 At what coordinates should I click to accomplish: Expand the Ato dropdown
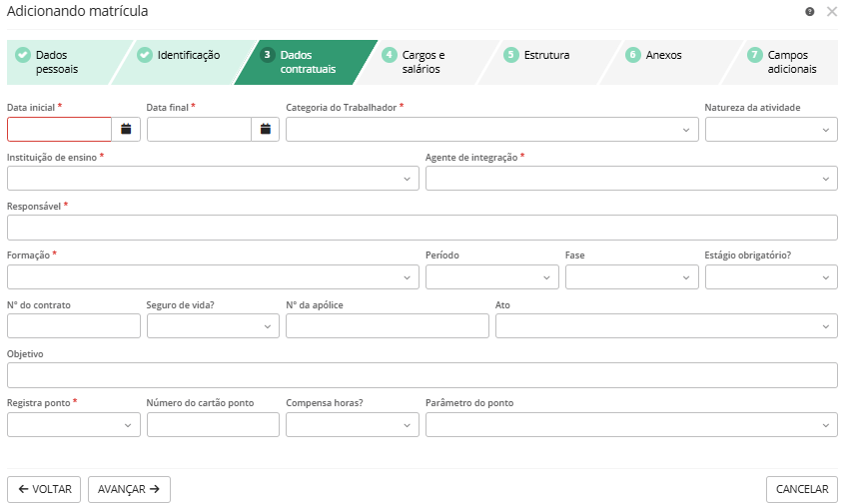point(666,326)
